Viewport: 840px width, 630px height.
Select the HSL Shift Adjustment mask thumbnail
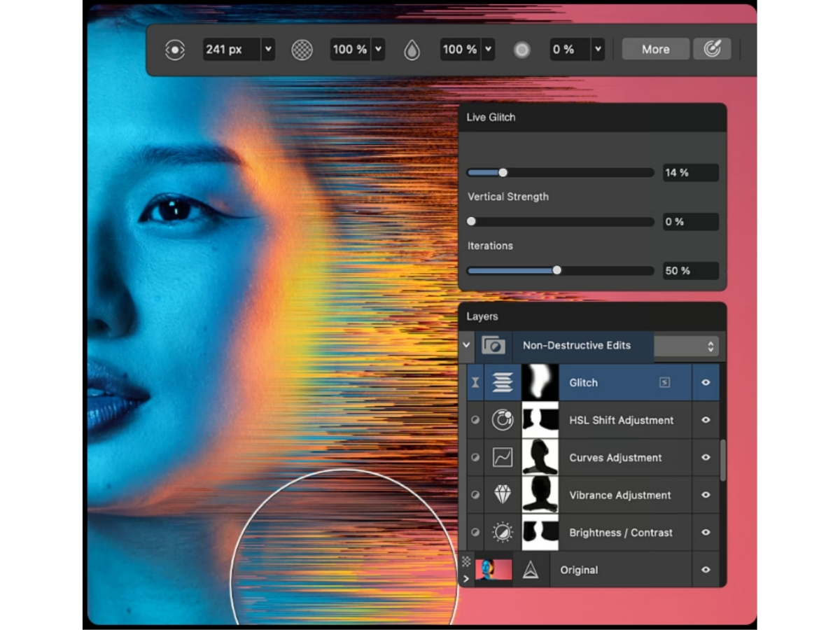(x=540, y=420)
